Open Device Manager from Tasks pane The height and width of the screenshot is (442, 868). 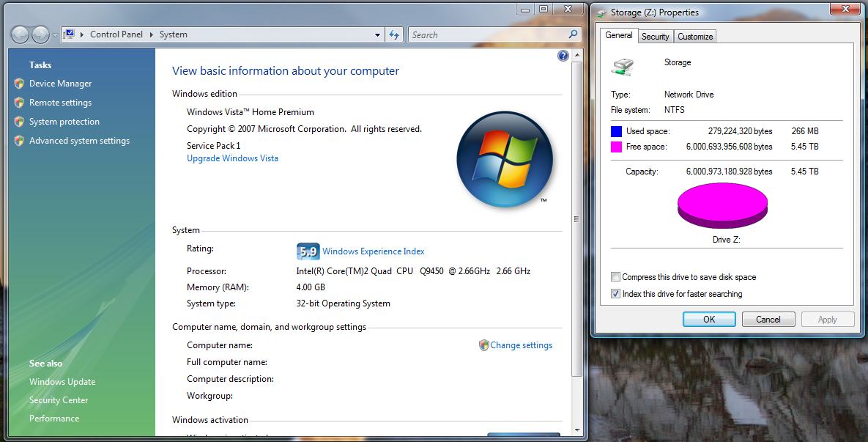pos(60,84)
